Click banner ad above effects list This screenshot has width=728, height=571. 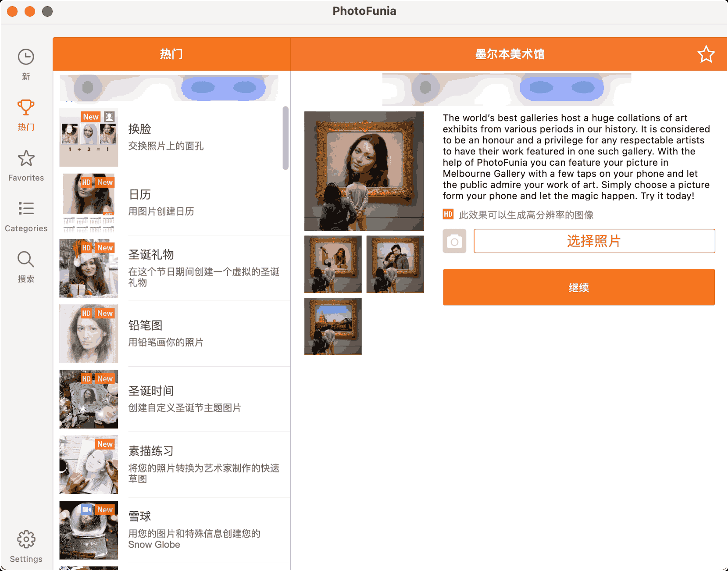(x=169, y=88)
